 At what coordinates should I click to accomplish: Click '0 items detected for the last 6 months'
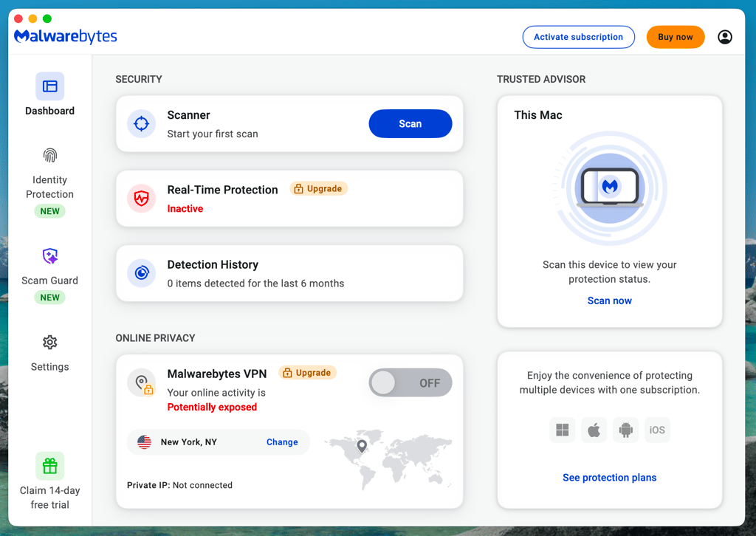(255, 284)
